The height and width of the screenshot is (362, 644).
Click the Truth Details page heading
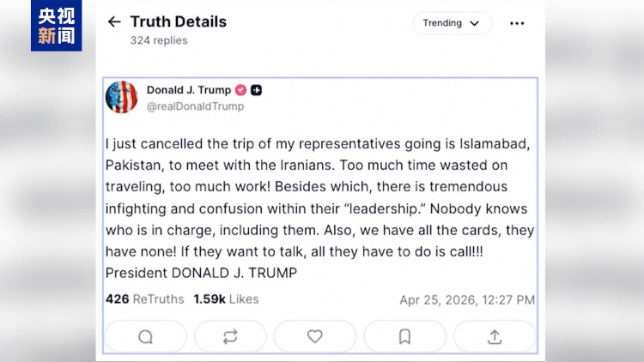click(179, 22)
